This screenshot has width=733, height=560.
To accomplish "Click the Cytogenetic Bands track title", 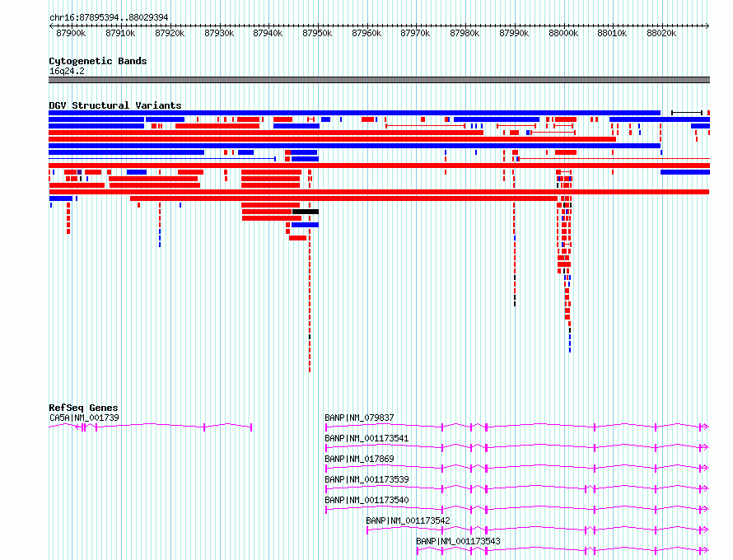I will (98, 61).
